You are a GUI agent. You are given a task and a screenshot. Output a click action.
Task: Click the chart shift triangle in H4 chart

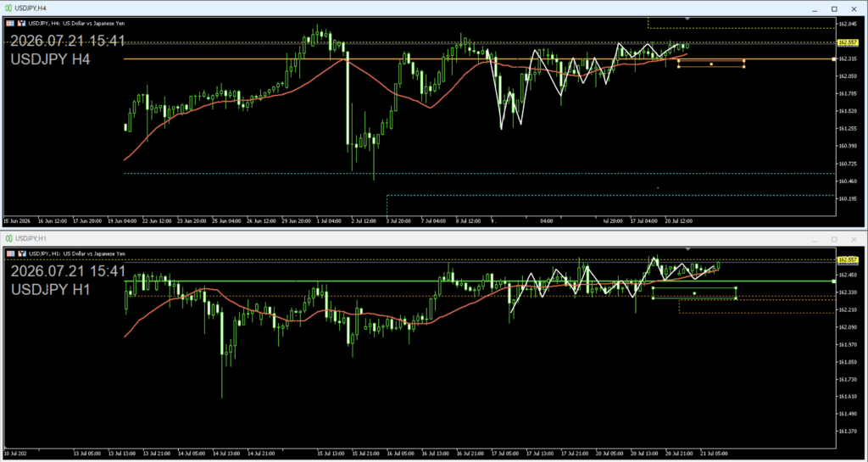(687, 19)
